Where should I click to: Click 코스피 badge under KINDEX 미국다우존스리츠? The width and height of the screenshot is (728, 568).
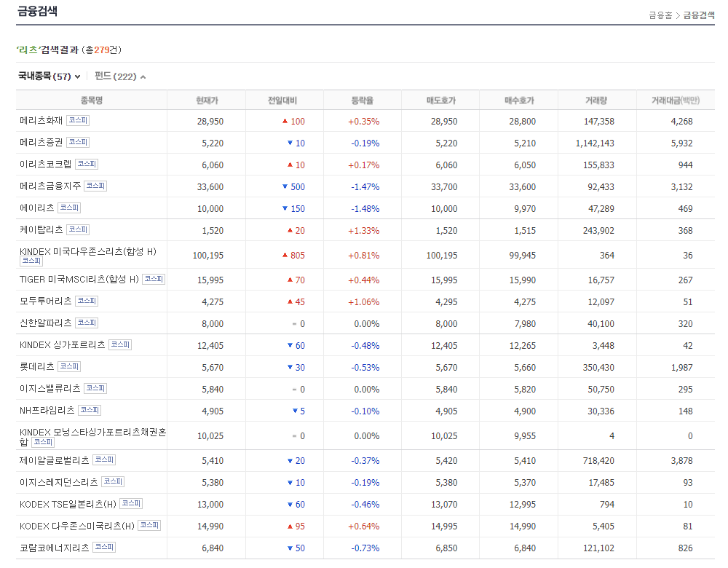click(31, 261)
